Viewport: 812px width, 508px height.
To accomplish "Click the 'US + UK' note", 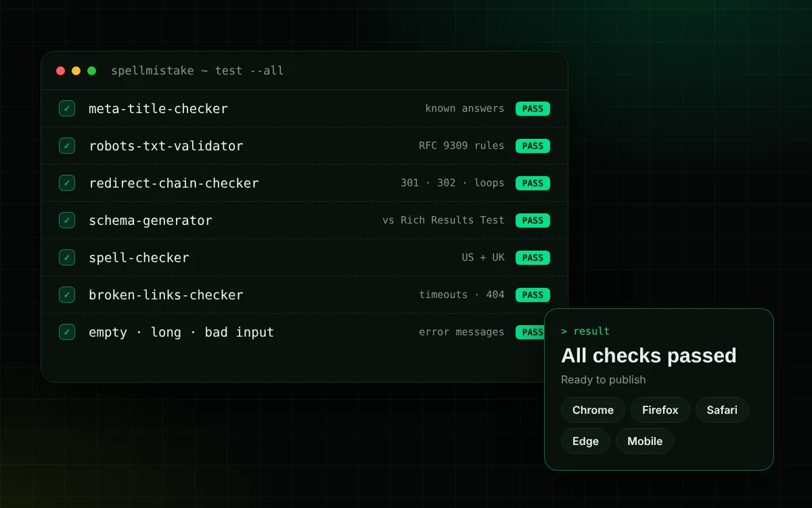I will click(x=483, y=257).
